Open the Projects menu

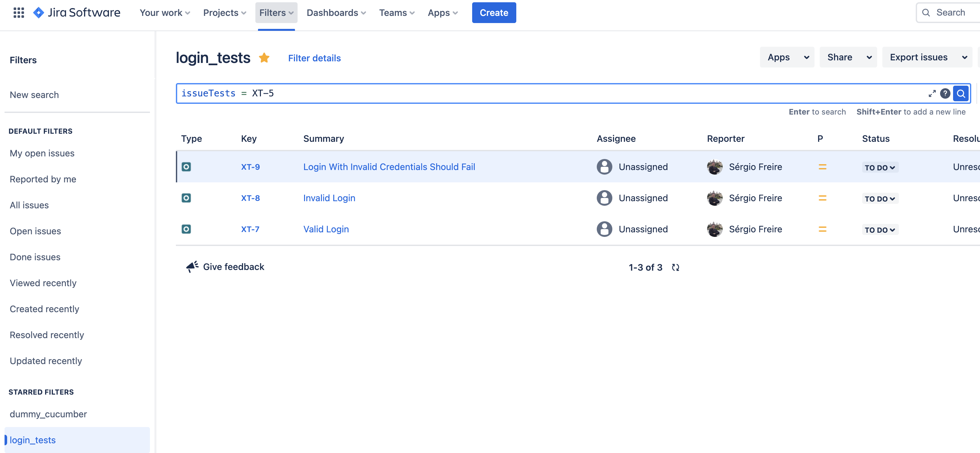pyautogui.click(x=225, y=13)
